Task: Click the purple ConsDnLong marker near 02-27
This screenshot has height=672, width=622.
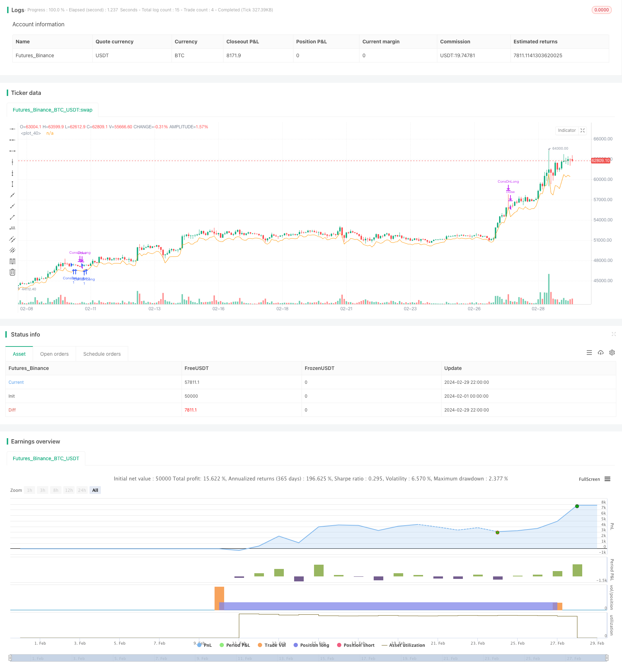Action: coord(508,182)
